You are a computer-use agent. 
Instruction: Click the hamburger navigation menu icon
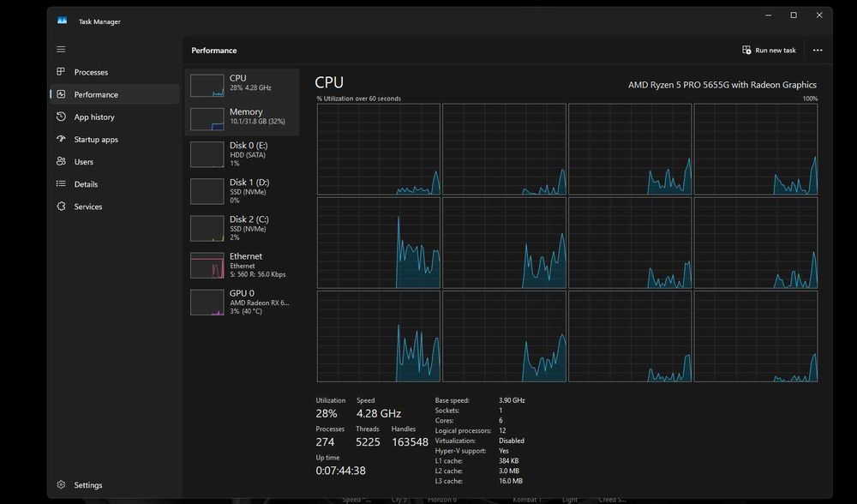tap(61, 49)
